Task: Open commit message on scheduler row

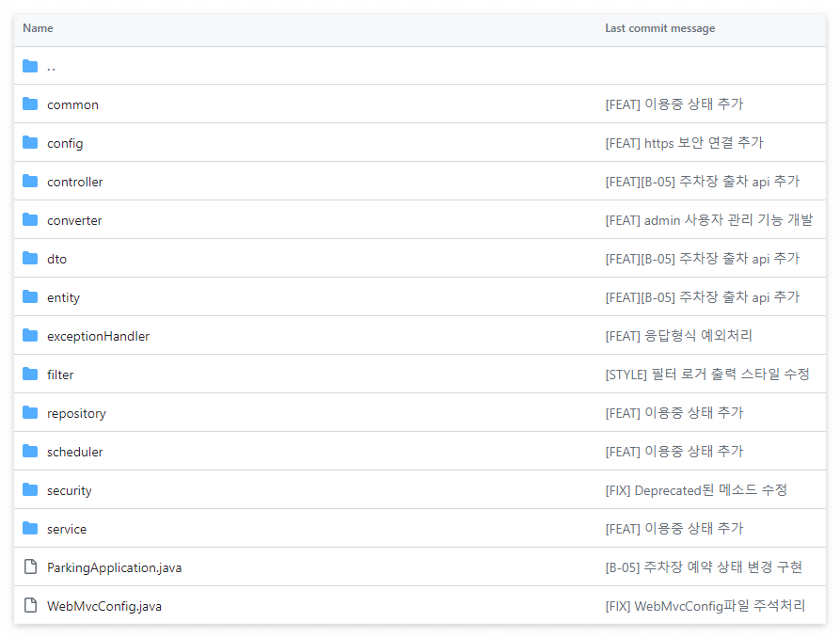Action: click(x=674, y=452)
